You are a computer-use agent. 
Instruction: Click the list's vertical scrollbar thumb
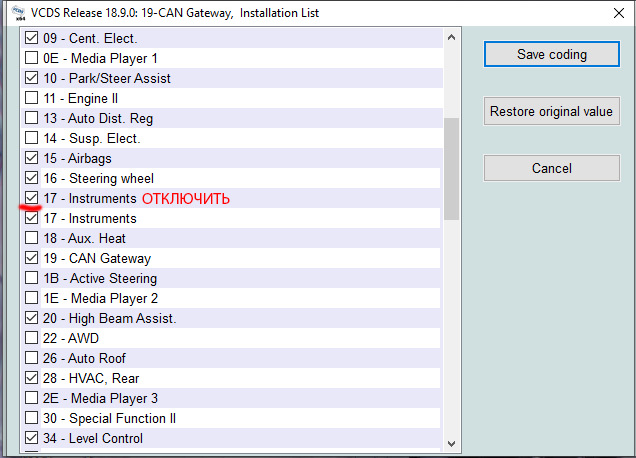coord(451,169)
